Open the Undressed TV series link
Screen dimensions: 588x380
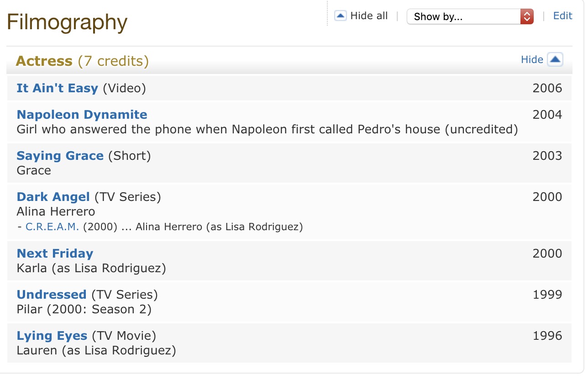(52, 295)
